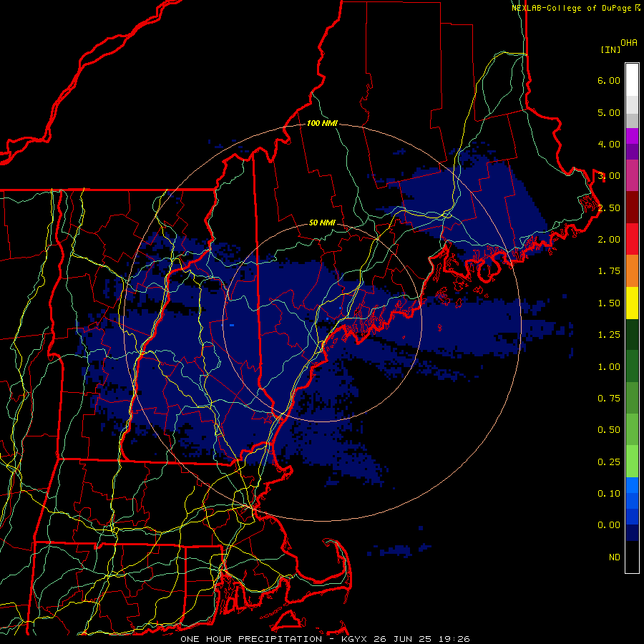Pick the dark maroon swatch beside 2.50

632,208
